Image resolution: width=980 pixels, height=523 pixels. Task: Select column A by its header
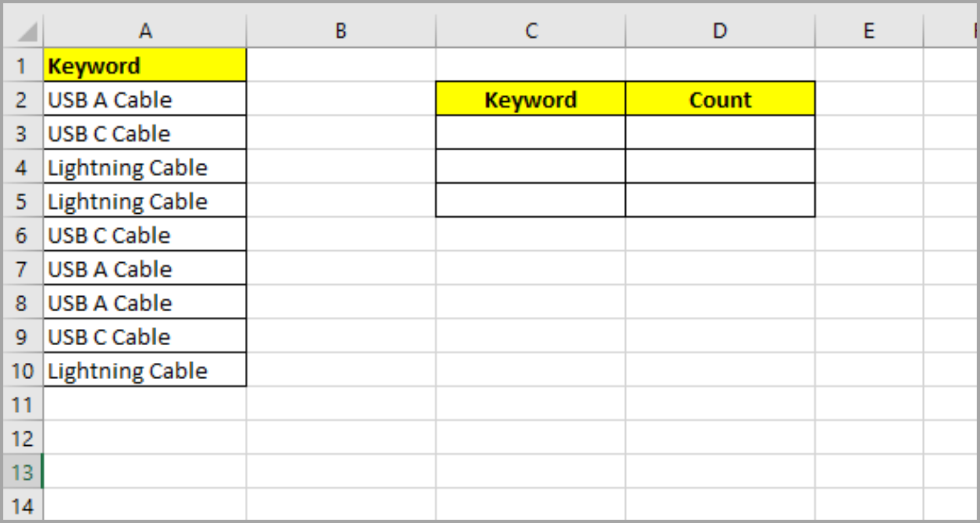coord(144,30)
